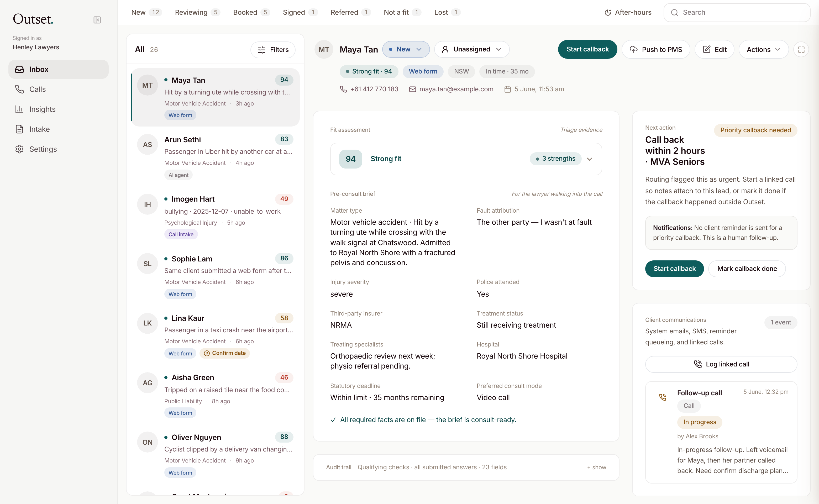Click the IH avatar for Imogen Hart

[147, 204]
